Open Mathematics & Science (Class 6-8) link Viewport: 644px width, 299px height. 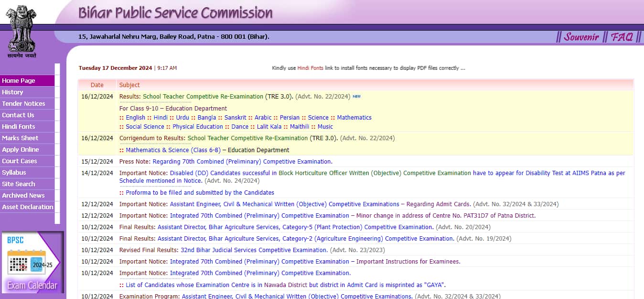[x=173, y=150]
